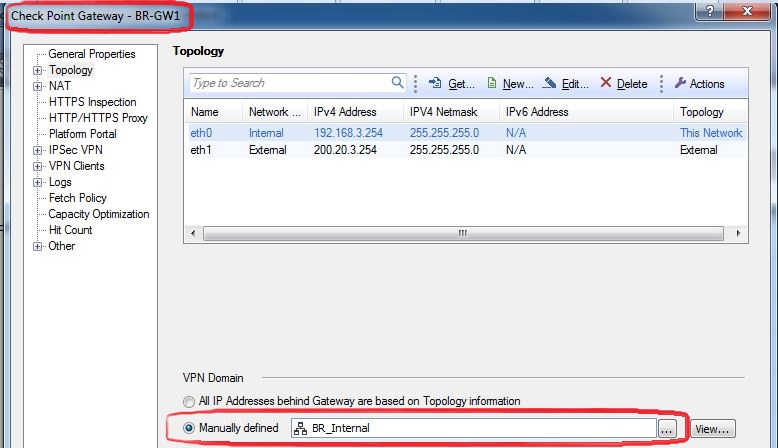The height and width of the screenshot is (448, 778).
Task: Click the New... toolbar button
Action: (511, 83)
